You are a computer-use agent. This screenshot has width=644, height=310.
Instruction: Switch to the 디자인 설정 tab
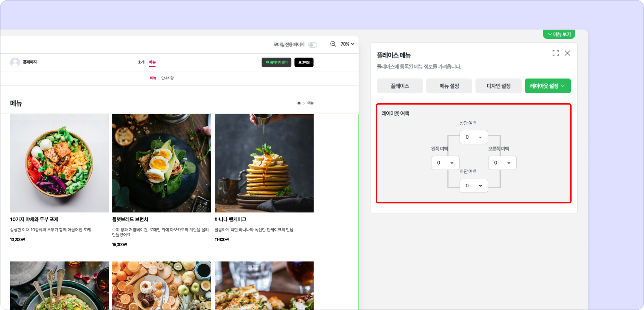pos(498,86)
